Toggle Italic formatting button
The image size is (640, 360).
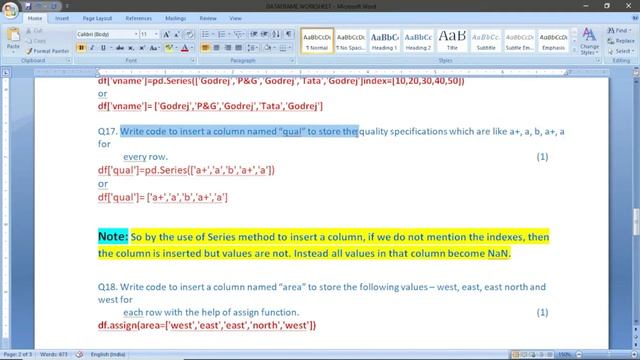coord(92,48)
